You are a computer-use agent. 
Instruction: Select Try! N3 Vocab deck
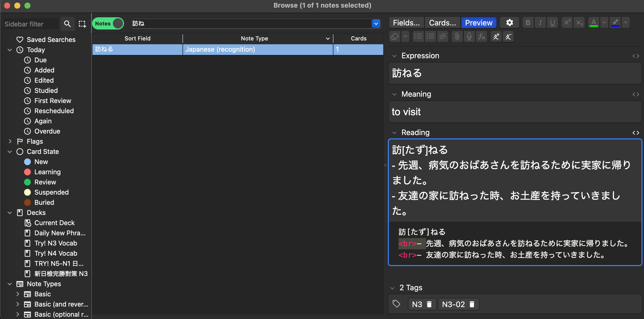[x=56, y=243]
